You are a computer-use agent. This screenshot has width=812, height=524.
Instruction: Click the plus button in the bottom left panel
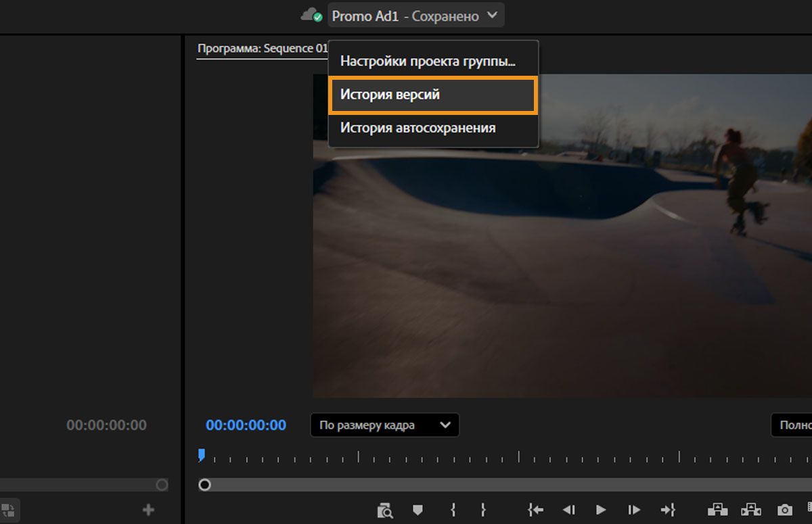pos(148,510)
